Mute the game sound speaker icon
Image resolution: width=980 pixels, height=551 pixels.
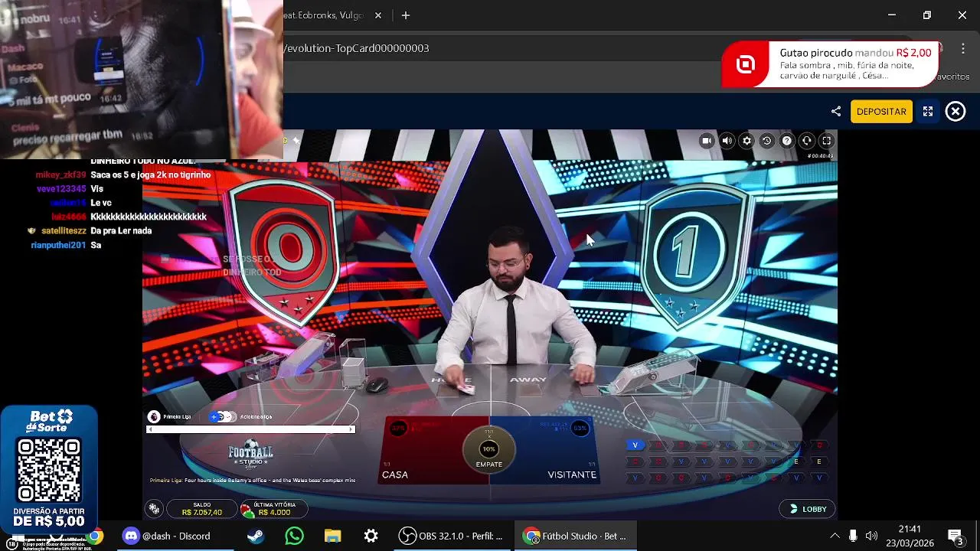pyautogui.click(x=727, y=141)
